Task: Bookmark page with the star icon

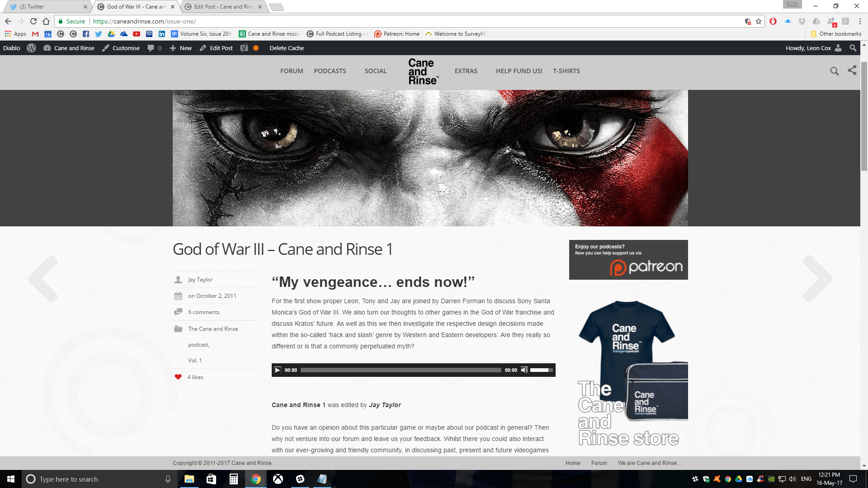Action: click(x=759, y=21)
